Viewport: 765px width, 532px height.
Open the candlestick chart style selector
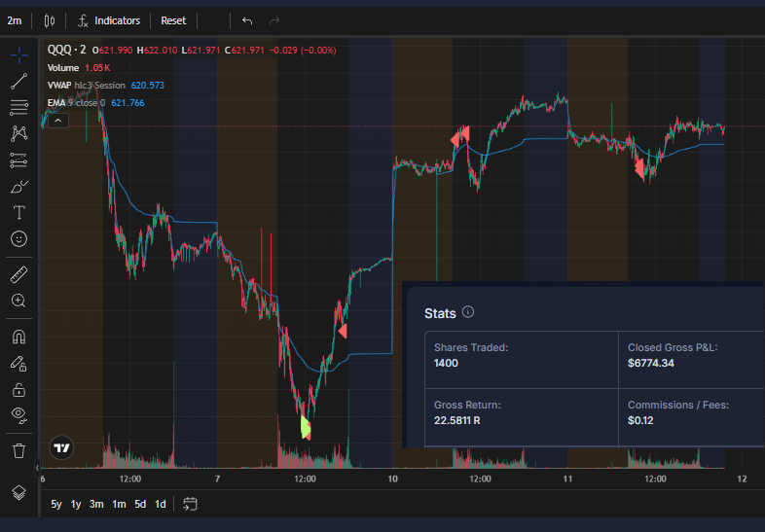pyautogui.click(x=50, y=21)
